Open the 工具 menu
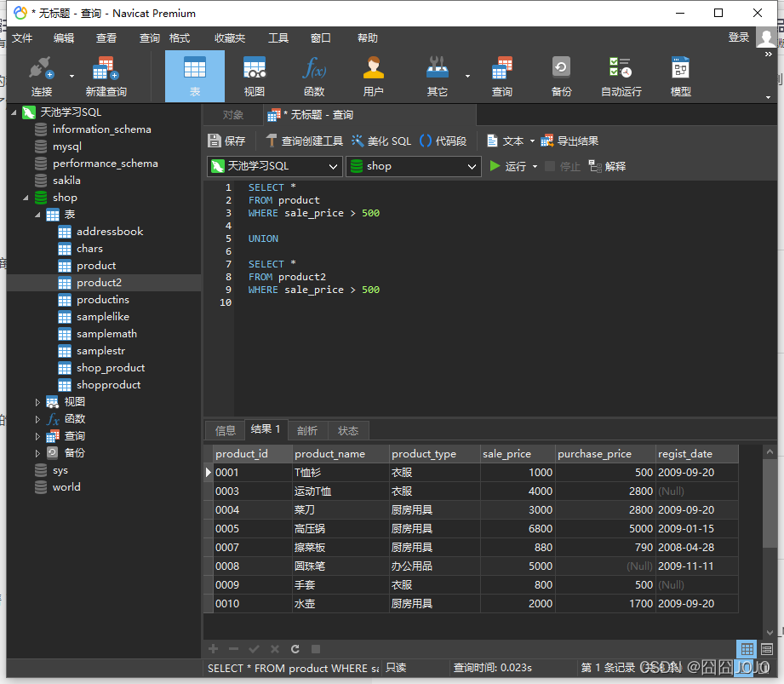Viewport: 784px width, 684px height. click(x=278, y=38)
